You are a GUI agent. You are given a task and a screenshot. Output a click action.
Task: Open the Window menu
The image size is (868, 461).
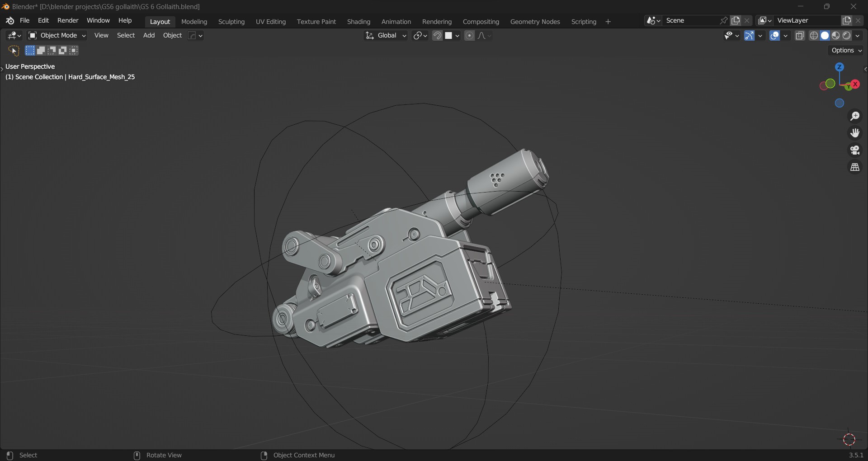(98, 21)
